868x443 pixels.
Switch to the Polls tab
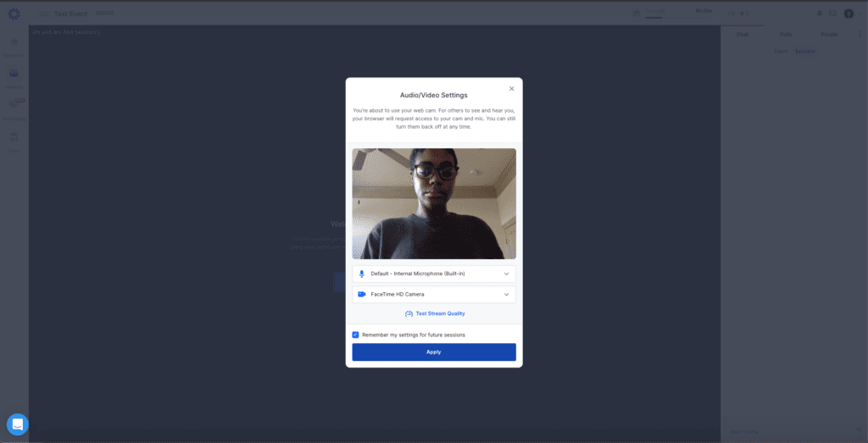786,34
